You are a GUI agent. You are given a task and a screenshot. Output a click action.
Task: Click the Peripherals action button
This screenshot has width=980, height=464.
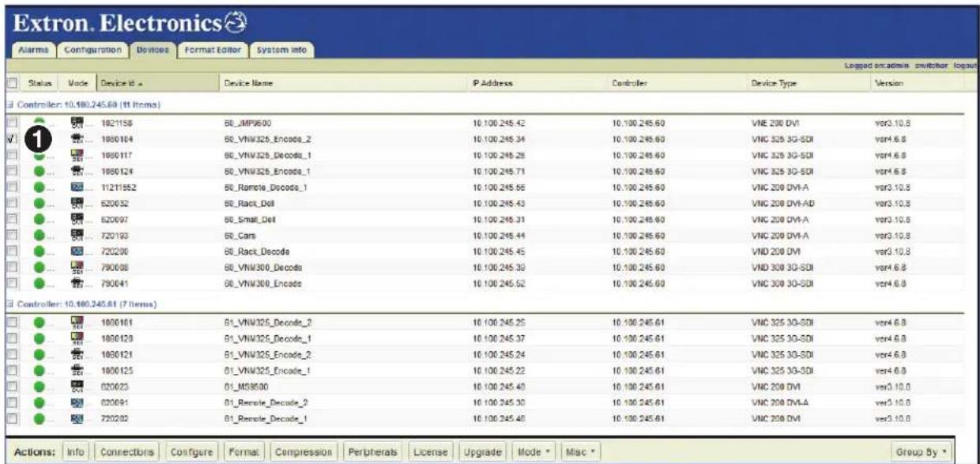coord(373,451)
